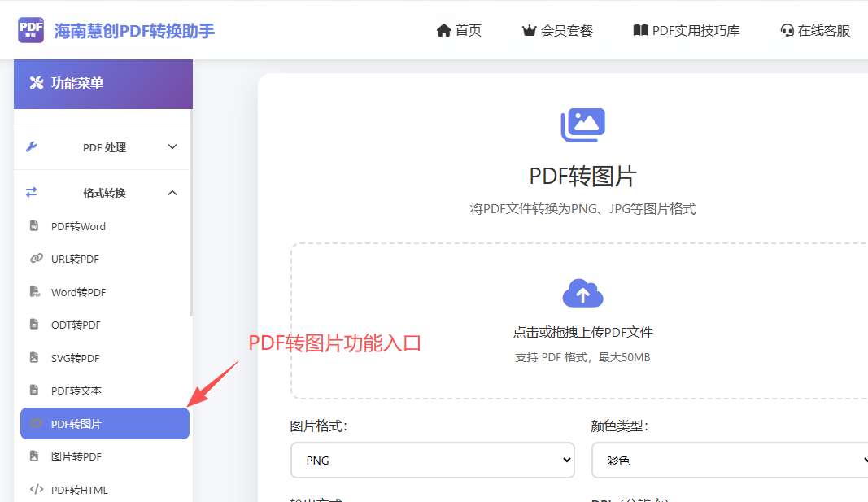The image size is (868, 502).
Task: Click the 海南慧创PDF转换助手 site title
Action: 134,31
